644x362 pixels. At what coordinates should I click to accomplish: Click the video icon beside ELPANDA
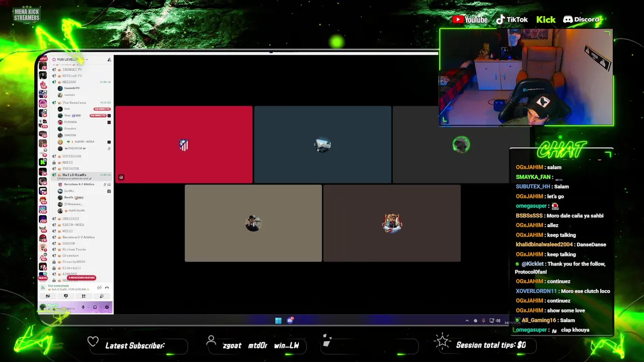pos(109,122)
